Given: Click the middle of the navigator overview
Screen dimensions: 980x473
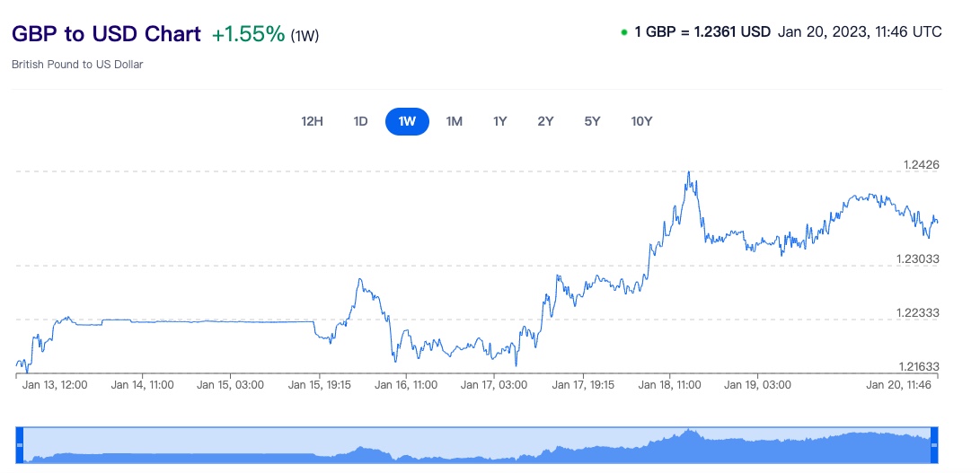Looking at the screenshot, I should point(477,445).
